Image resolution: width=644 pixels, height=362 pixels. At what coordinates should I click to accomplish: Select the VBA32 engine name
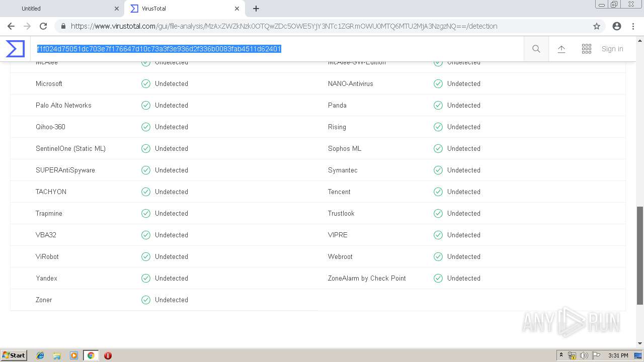coord(46,235)
